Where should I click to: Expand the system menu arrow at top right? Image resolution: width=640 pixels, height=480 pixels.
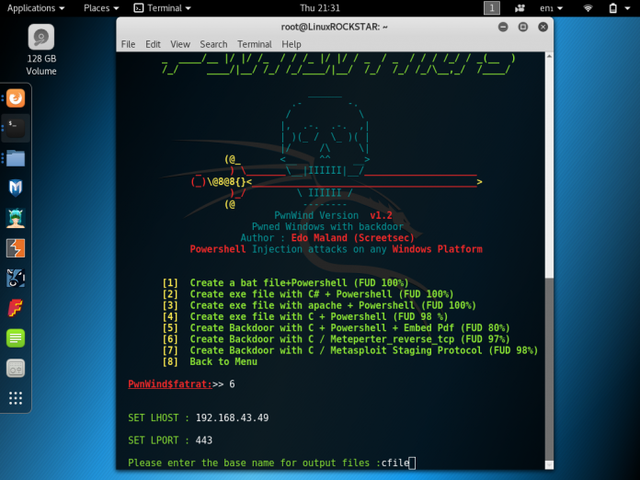[x=627, y=8]
